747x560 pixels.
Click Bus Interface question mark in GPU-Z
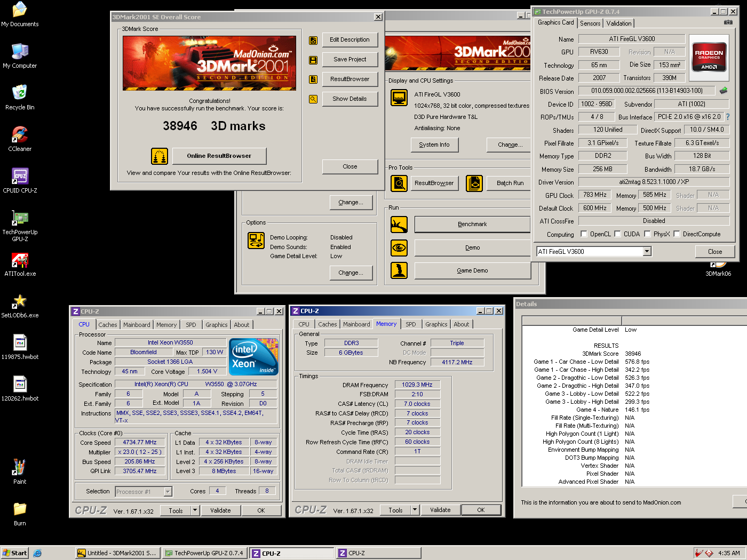[727, 117]
